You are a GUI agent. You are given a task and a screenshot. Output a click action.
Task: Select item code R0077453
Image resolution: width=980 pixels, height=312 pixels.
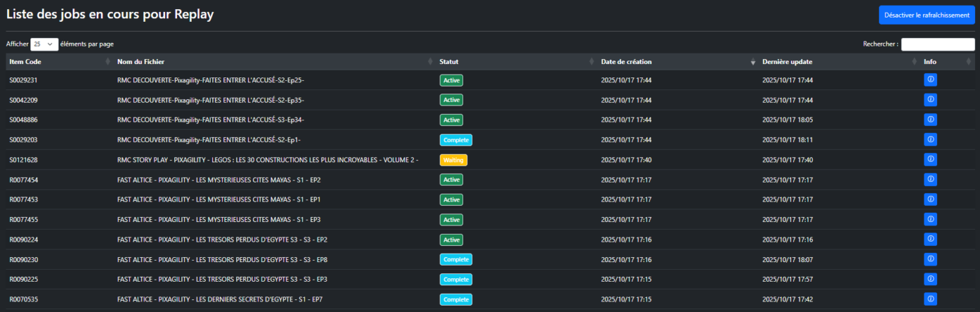(23, 199)
